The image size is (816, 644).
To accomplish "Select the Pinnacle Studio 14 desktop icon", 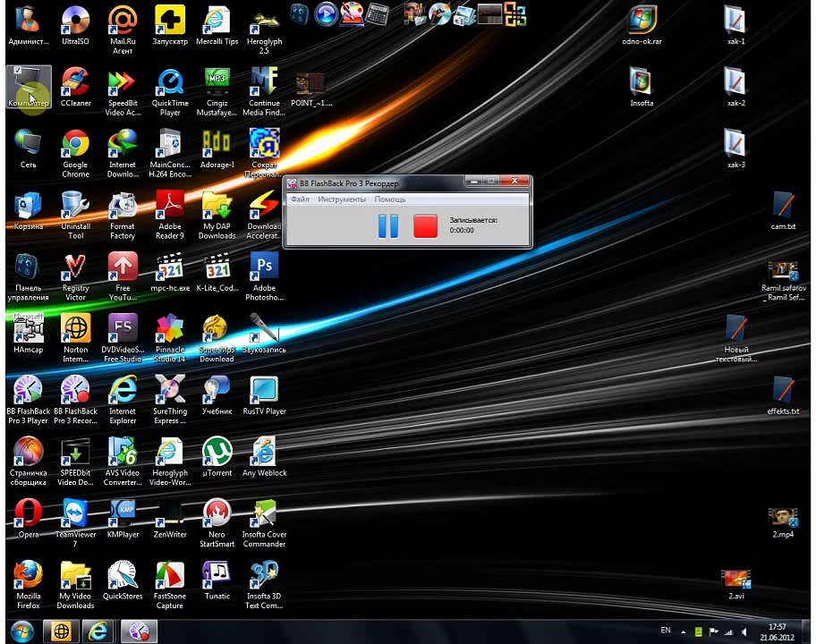I will coord(170,339).
